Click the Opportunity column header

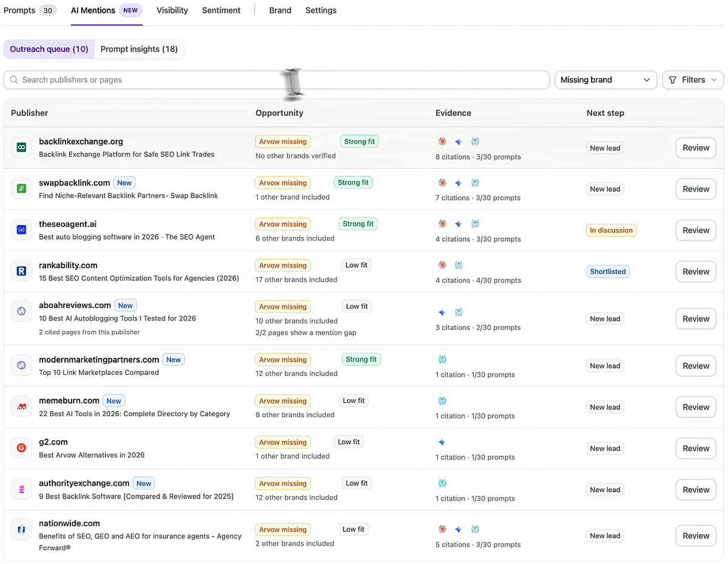(x=279, y=113)
